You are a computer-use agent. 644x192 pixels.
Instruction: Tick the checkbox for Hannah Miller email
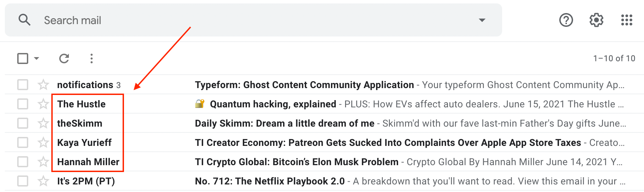[x=23, y=162]
